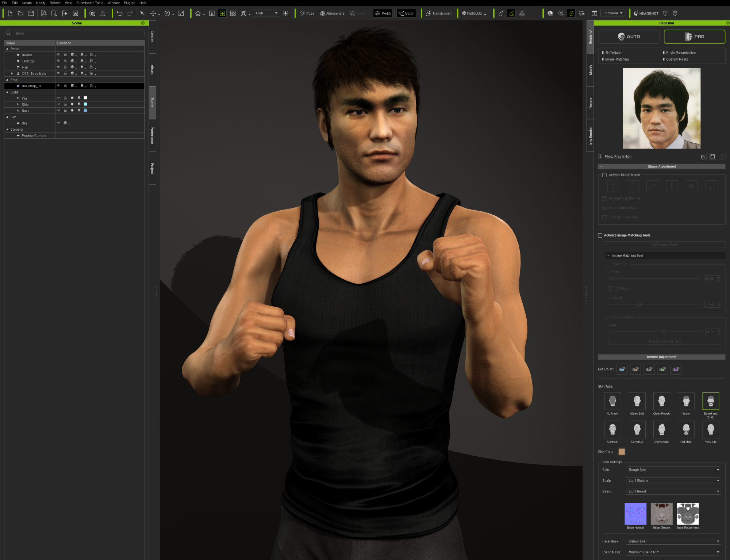Collapse the Shape Adjustment section

tap(601, 166)
